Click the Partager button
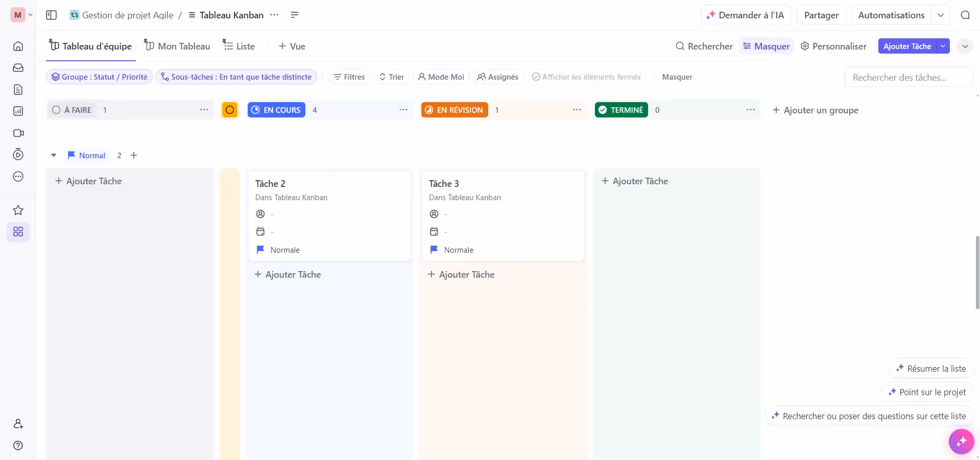Screen dimensions: 980x460 (821, 15)
